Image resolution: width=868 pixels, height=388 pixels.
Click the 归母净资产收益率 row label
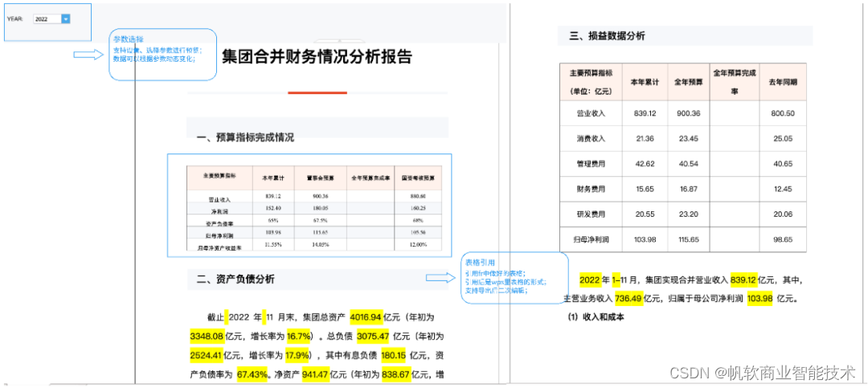pos(219,247)
